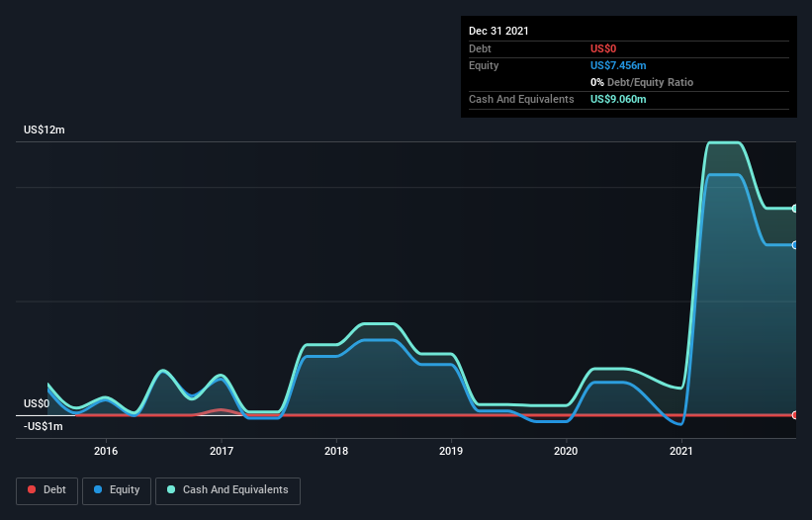Toggle the Cash And Equivalents legend button
The height and width of the screenshot is (520, 812).
(x=227, y=490)
